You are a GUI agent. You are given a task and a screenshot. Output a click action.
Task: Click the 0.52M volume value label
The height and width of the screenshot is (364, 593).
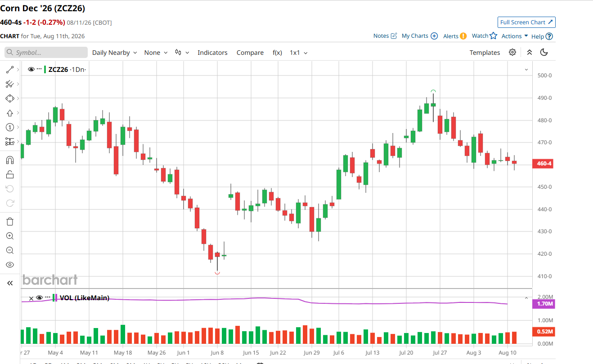[544, 332]
